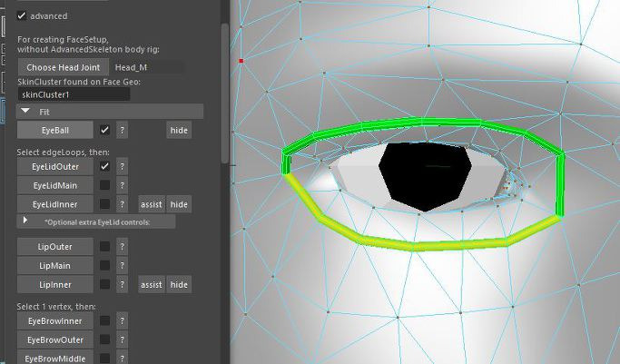
Task: Click the LipOuter button
Action: point(55,247)
